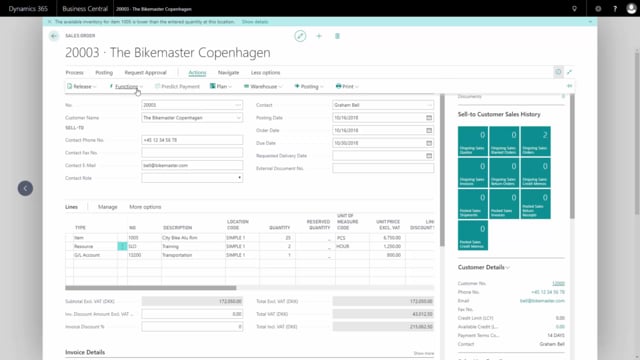Click More options in the Lines section
This screenshot has height=360, width=640.
145,207
